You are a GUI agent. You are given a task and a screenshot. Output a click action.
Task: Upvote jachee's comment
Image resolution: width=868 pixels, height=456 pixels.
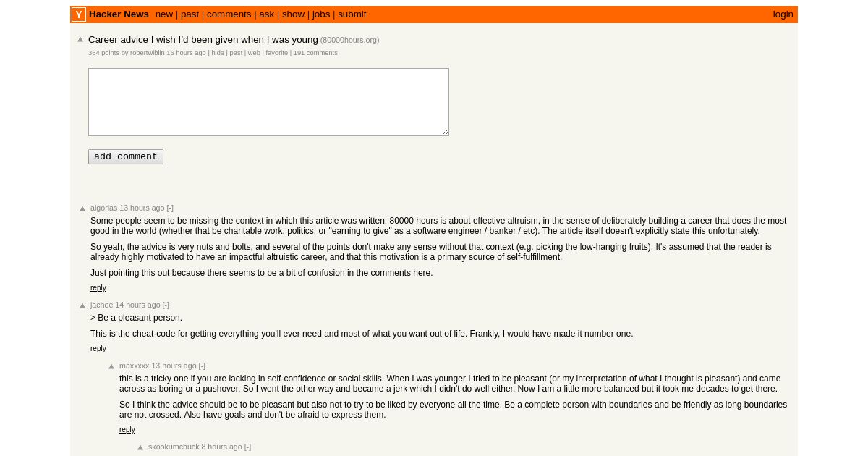click(82, 305)
